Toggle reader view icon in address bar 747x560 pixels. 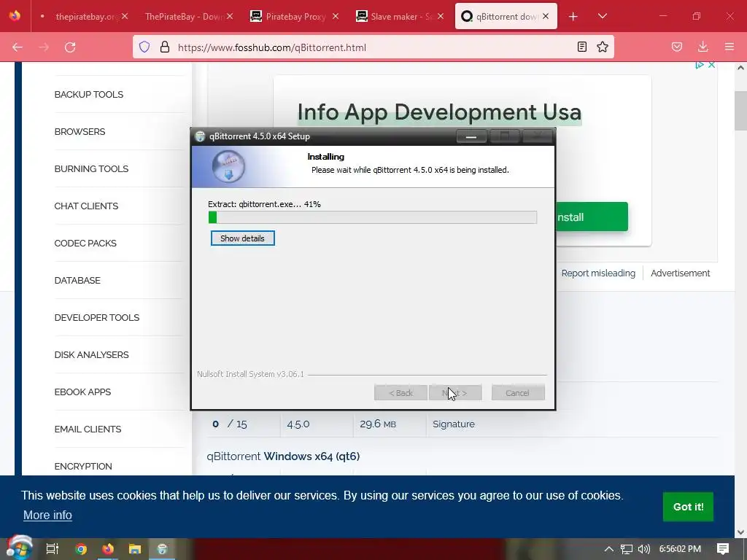click(x=581, y=47)
